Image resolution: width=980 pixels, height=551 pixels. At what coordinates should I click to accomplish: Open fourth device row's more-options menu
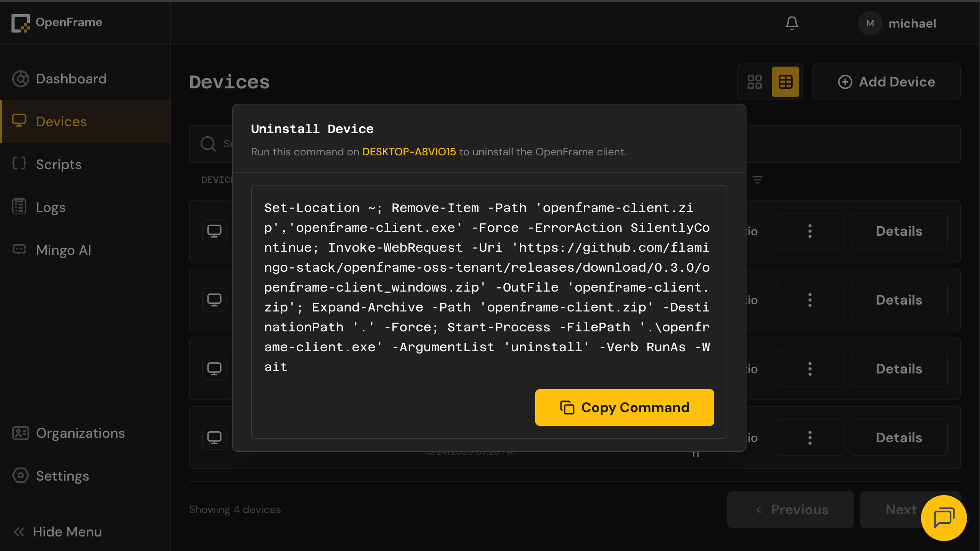pyautogui.click(x=810, y=438)
